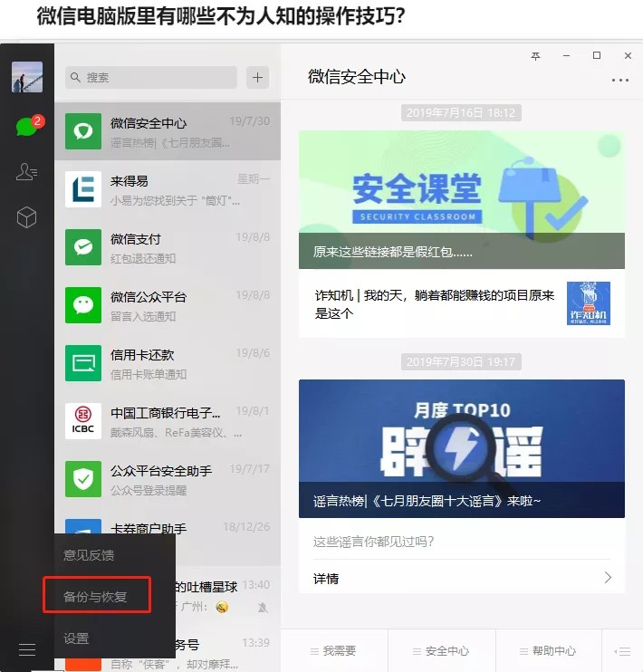This screenshot has width=643, height=672.
Task: Open the conversation timestamped 13:39
Action: [x=227, y=649]
